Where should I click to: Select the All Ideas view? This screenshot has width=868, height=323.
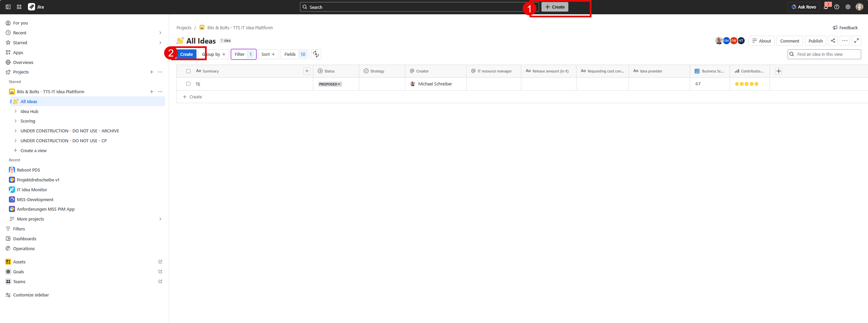tap(88, 101)
